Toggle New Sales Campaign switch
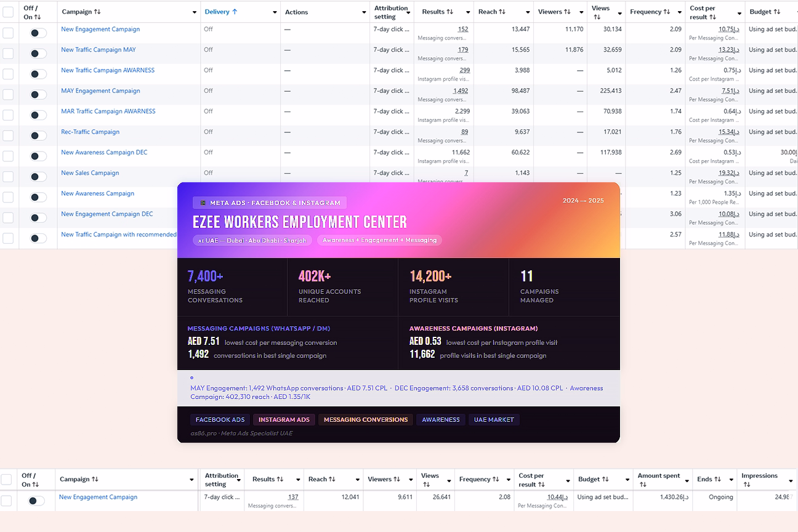Screen dimensions: 798x532 coord(38,177)
